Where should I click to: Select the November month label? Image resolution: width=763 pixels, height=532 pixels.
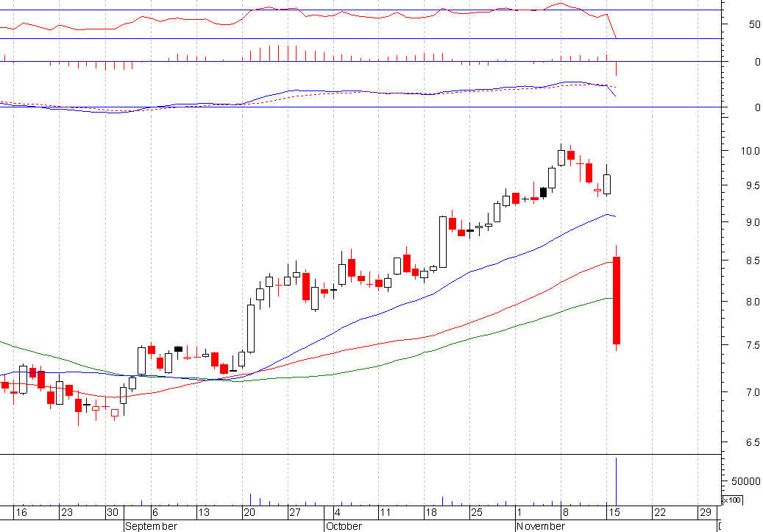[x=541, y=526]
